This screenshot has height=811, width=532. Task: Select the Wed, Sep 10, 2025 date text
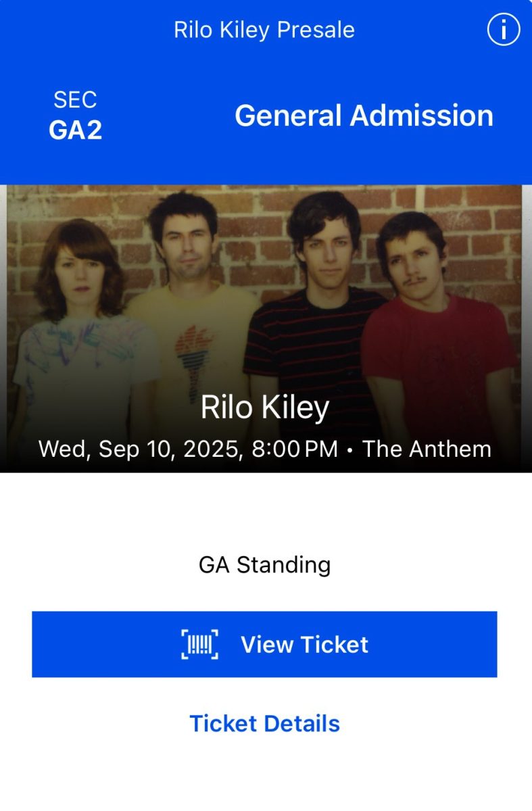coord(139,449)
